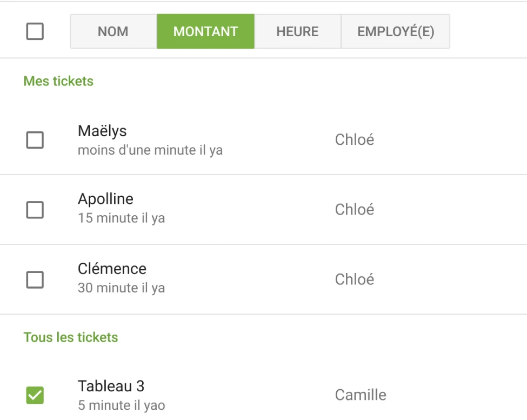Click Chloé on the Maëlys row
Screen dimensions: 527x420
tap(355, 140)
